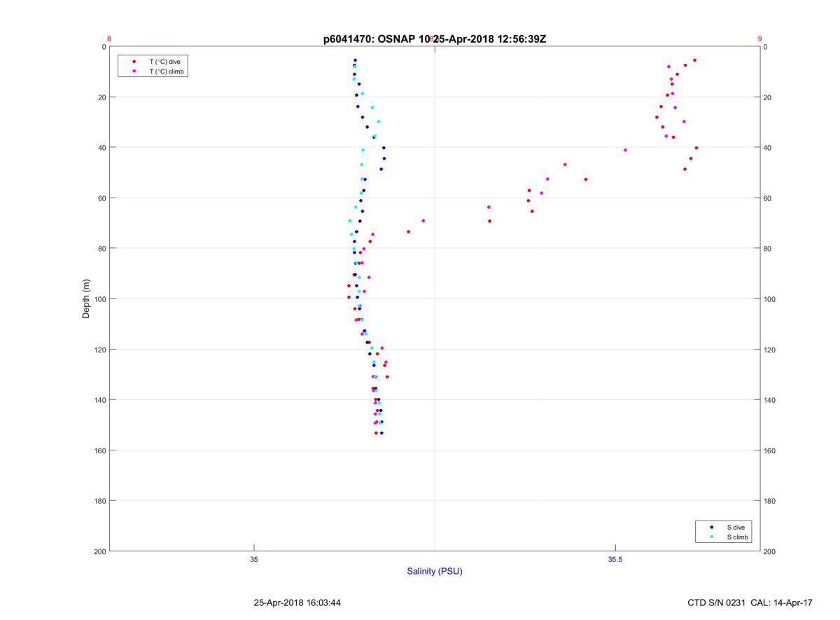Click the dark blue marker beside 'S dive'

(712, 527)
